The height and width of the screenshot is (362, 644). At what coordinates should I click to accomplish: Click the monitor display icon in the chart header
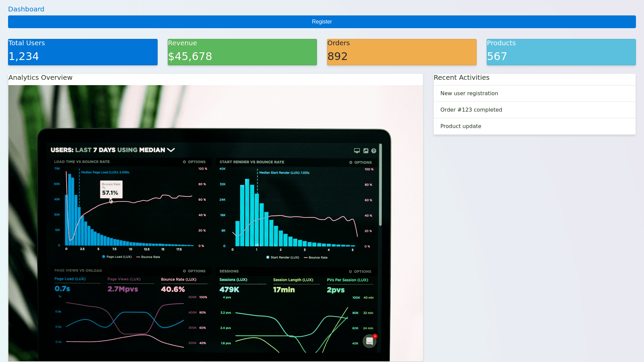(357, 151)
